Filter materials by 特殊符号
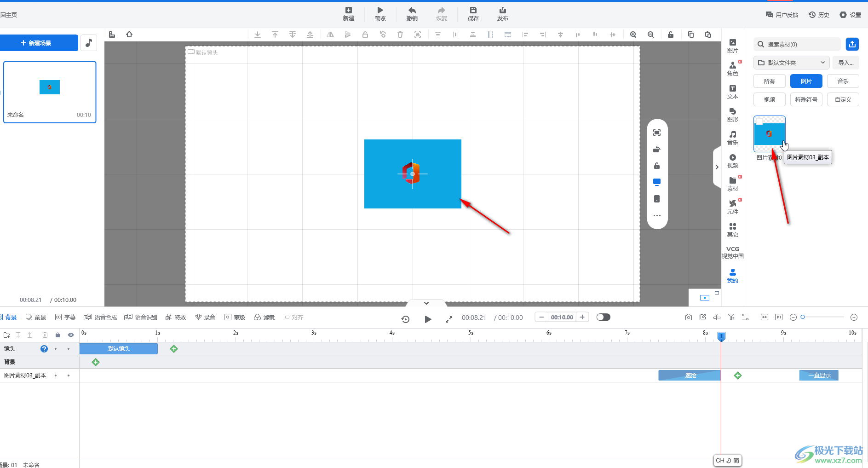868x468 pixels. click(806, 99)
